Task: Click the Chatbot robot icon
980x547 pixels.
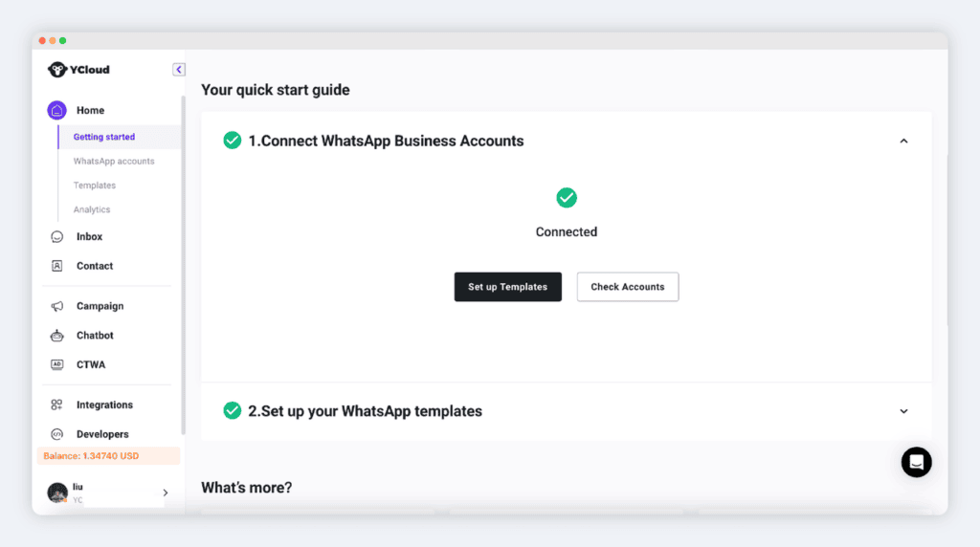Action: click(x=56, y=336)
